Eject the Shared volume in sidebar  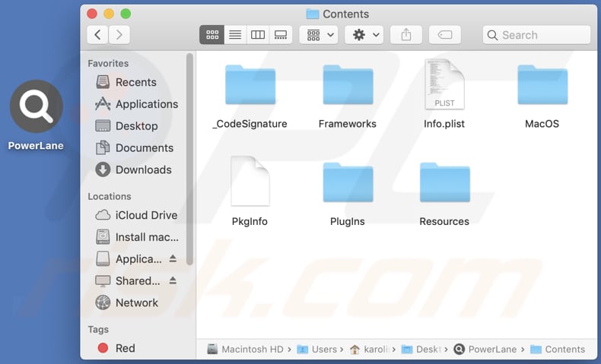click(x=173, y=280)
